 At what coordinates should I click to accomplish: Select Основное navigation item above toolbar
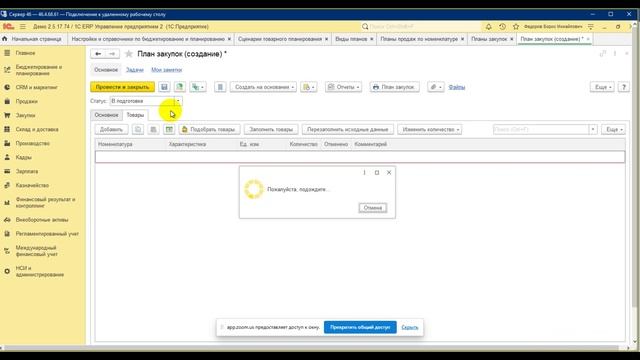106,70
